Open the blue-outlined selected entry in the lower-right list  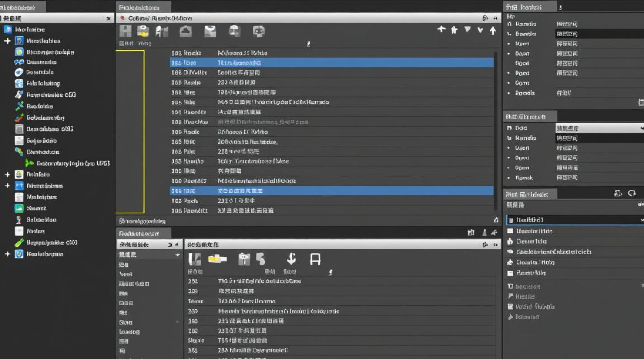pyautogui.click(x=575, y=220)
